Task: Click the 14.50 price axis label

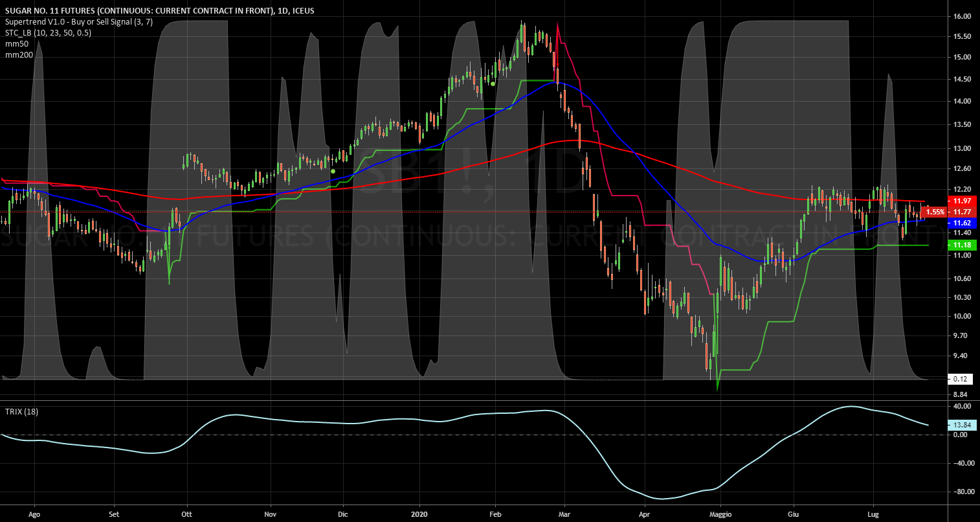Action: pos(961,79)
